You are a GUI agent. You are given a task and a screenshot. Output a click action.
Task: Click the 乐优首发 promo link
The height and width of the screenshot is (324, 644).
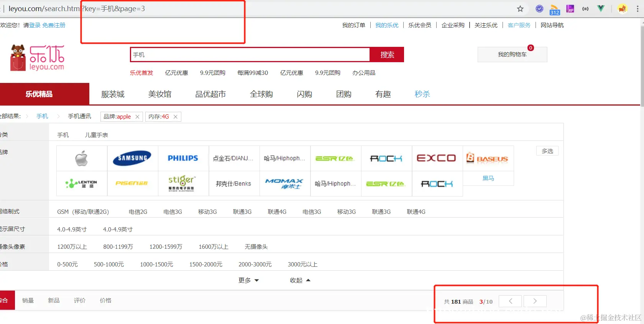(141, 73)
